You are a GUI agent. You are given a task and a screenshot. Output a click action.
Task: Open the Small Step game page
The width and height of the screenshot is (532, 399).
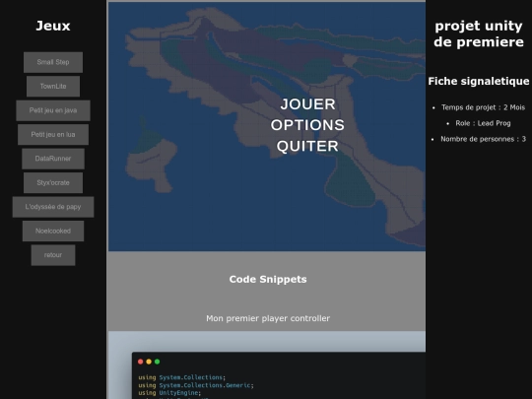(53, 62)
